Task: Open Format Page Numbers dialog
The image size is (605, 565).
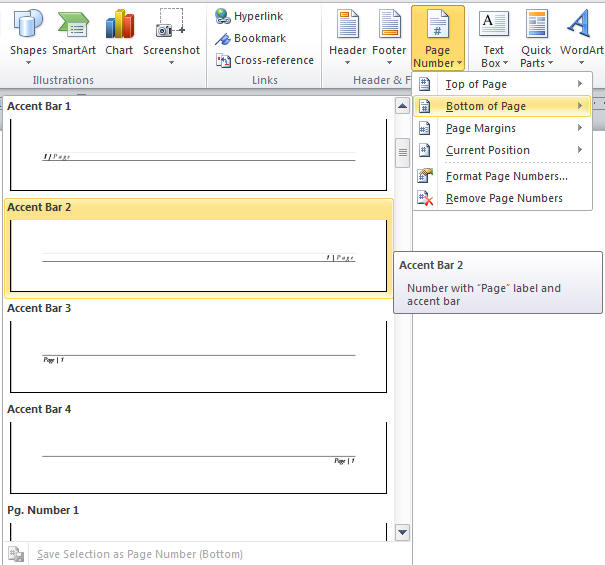Action: pos(505,176)
